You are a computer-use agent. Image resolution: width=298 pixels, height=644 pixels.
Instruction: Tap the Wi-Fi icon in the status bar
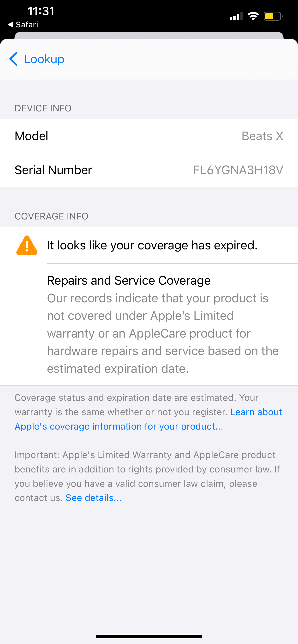point(253,16)
